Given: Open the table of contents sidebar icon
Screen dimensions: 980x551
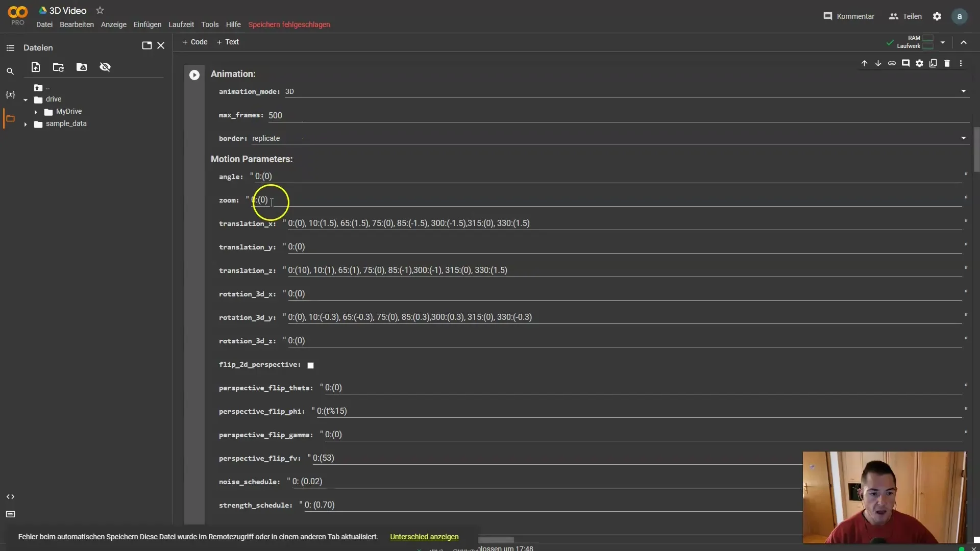Looking at the screenshot, I should [10, 48].
